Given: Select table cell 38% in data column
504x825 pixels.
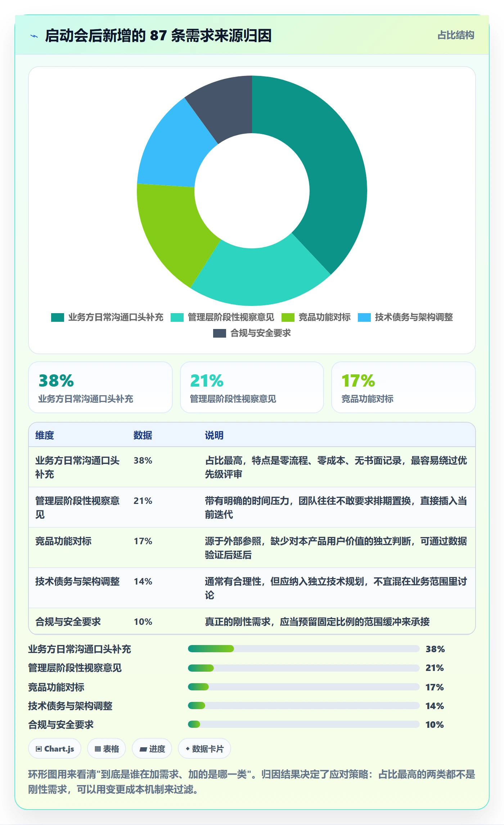Looking at the screenshot, I should pyautogui.click(x=143, y=460).
